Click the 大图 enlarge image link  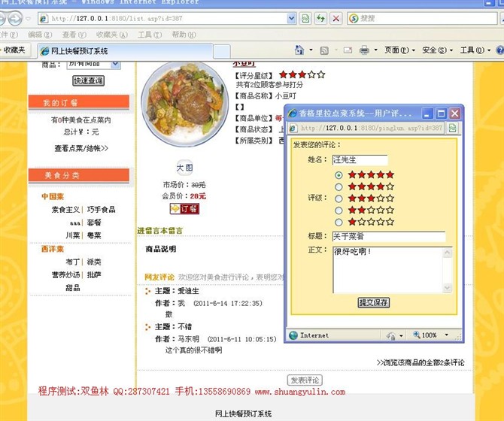click(x=184, y=168)
